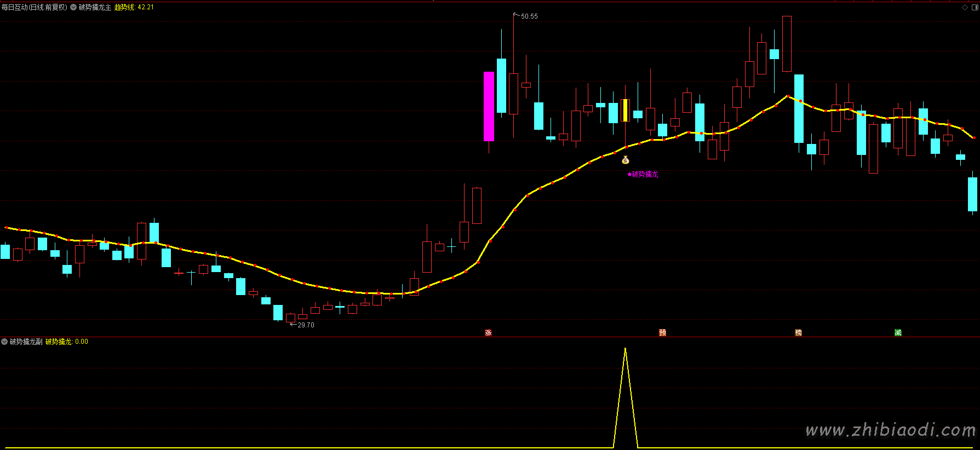
Task: Click the magenta candlestick bar
Action: point(489,106)
